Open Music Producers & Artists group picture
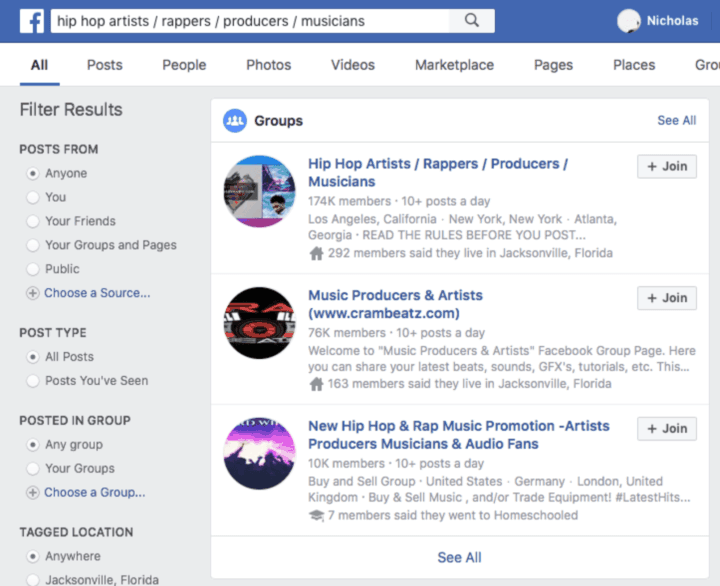Viewport: 720px width, 586px height. 260,323
